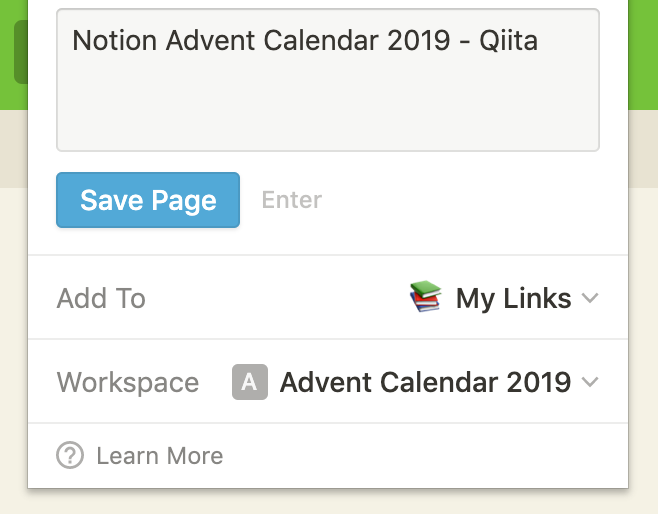Click the Add To row label

[x=101, y=298]
